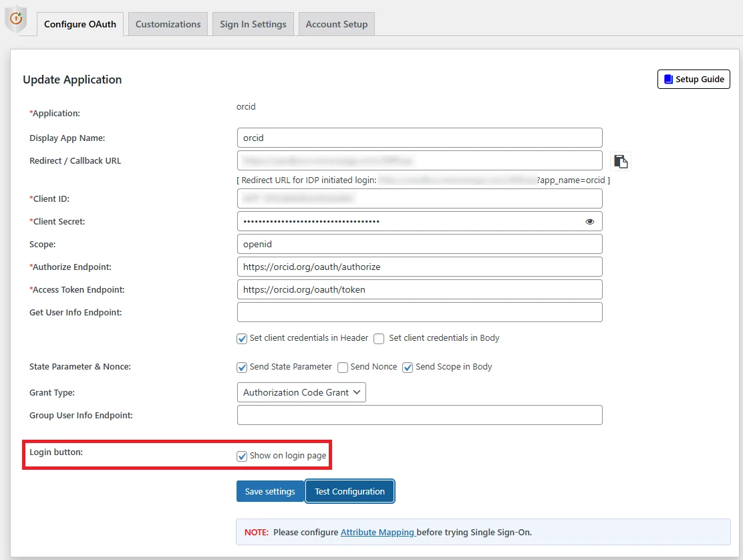Screen dimensions: 743x560
Task: Switch to the Customizations tab
Action: pos(167,23)
